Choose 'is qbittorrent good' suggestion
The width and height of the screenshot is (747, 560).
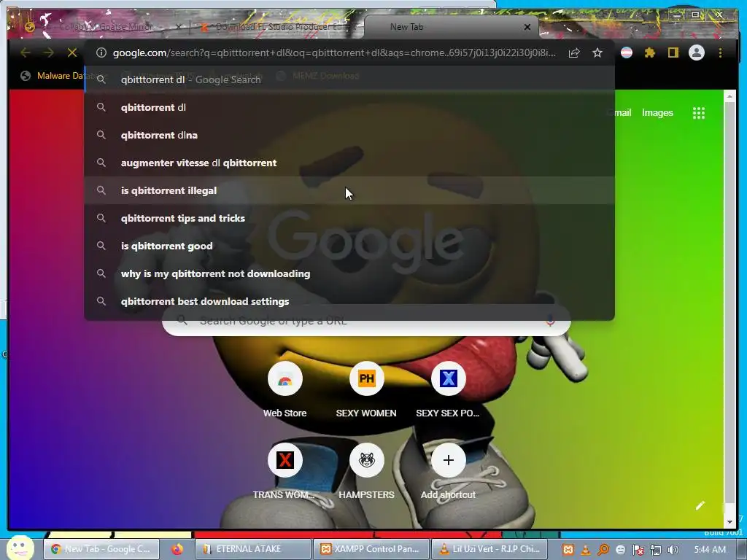(349, 246)
